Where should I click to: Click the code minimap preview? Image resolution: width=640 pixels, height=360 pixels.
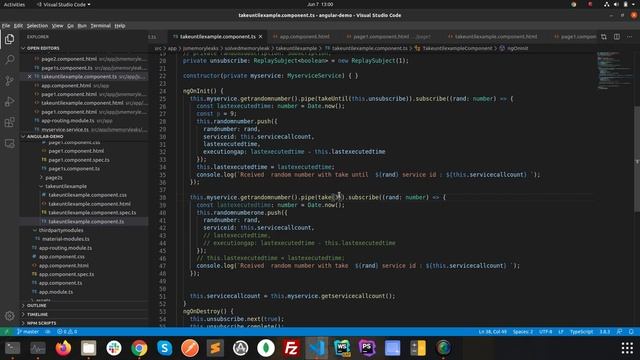tap(615, 70)
